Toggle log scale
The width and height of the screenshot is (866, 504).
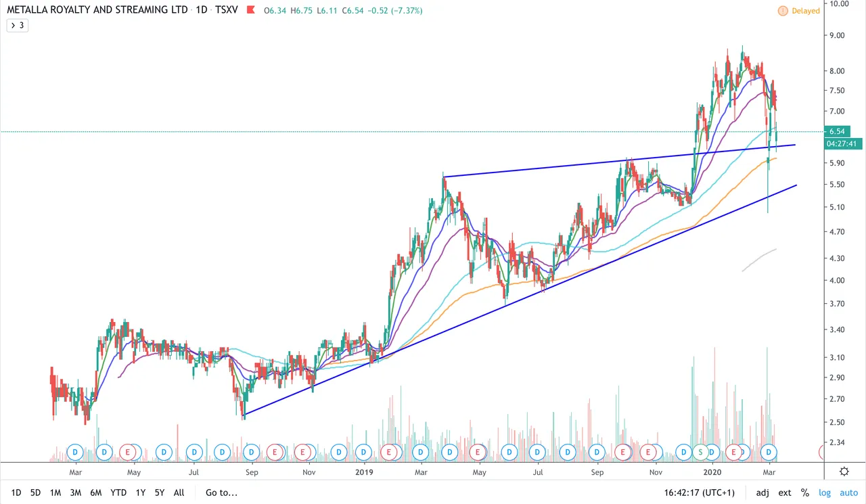point(824,492)
